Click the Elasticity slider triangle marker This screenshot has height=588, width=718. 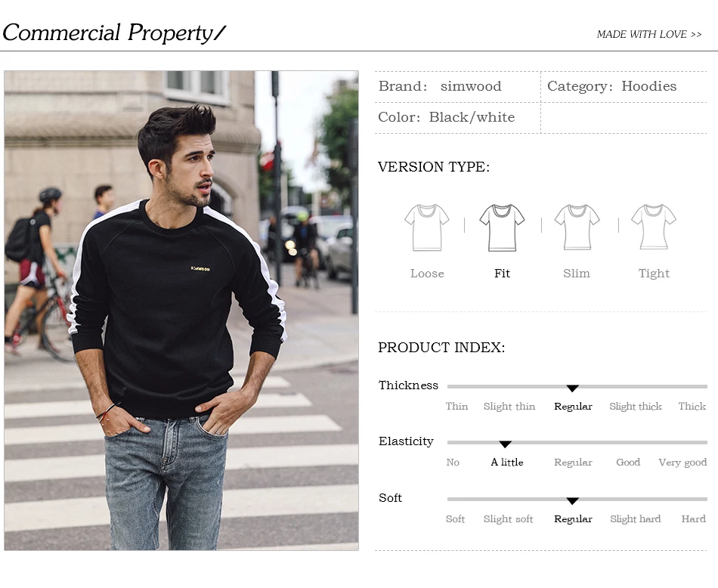coord(505,444)
